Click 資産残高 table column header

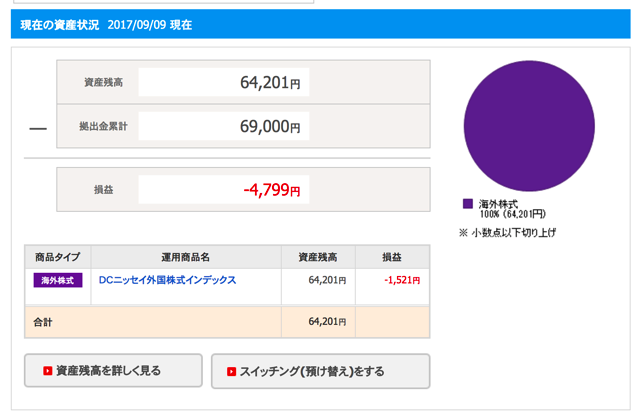318,257
